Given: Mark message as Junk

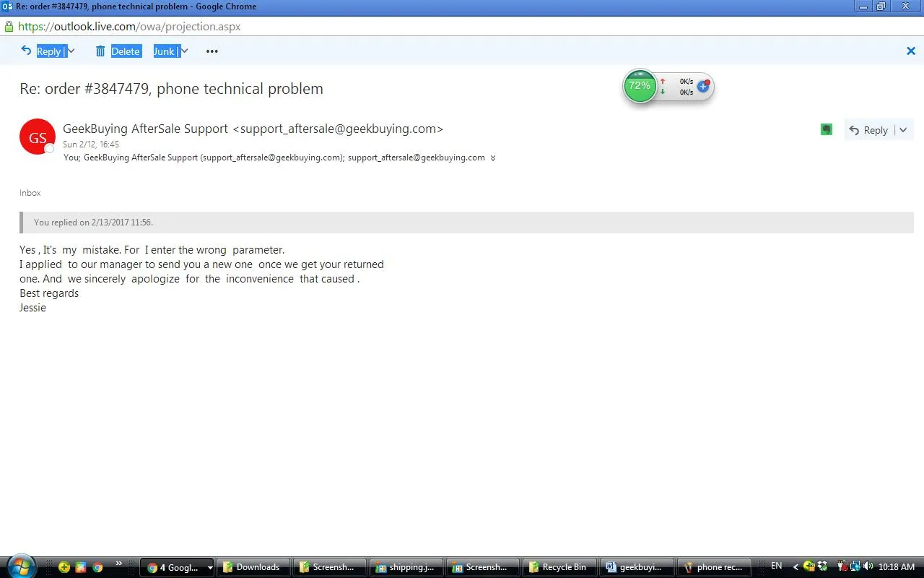Looking at the screenshot, I should [165, 51].
